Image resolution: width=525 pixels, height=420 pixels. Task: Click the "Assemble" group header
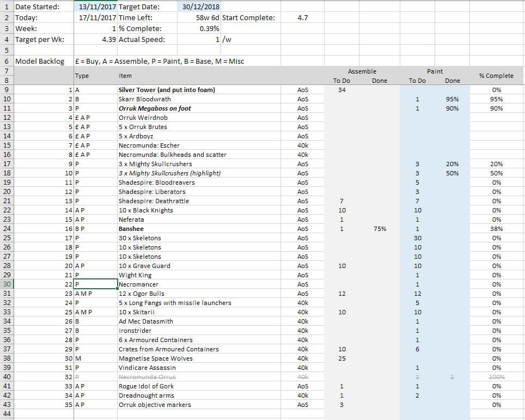pos(362,71)
